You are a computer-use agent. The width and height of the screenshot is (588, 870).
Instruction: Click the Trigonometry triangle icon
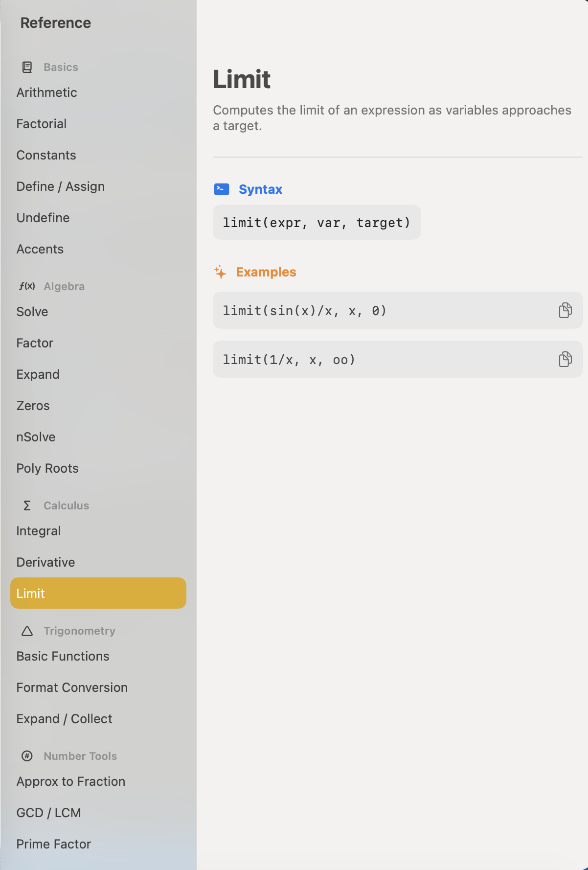[x=27, y=631]
